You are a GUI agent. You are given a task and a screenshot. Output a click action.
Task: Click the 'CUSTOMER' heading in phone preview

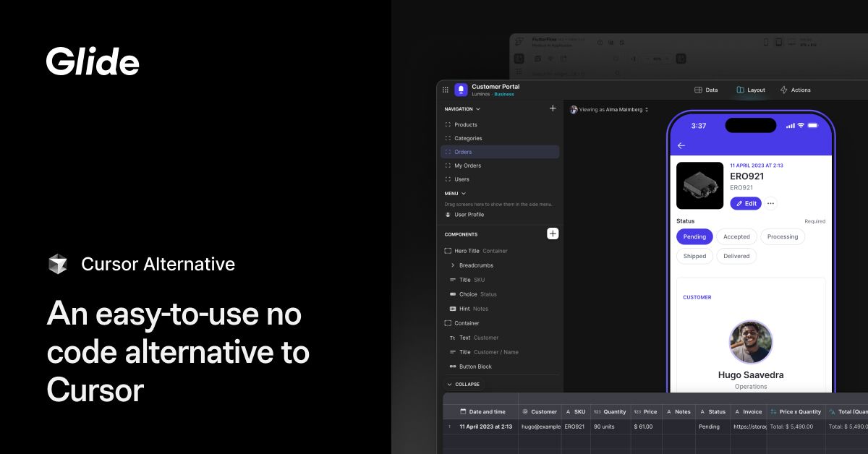coord(697,297)
